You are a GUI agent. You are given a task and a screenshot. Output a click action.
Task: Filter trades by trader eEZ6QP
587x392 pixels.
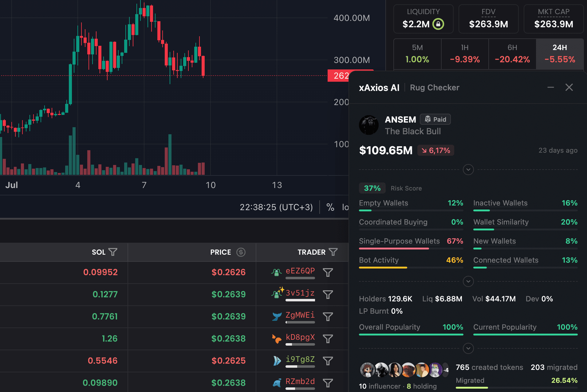pos(328,272)
